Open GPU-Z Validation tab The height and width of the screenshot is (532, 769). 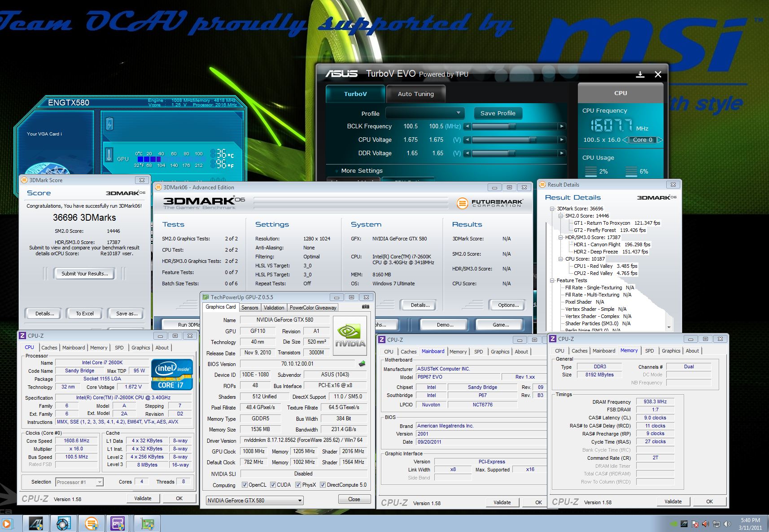274,308
